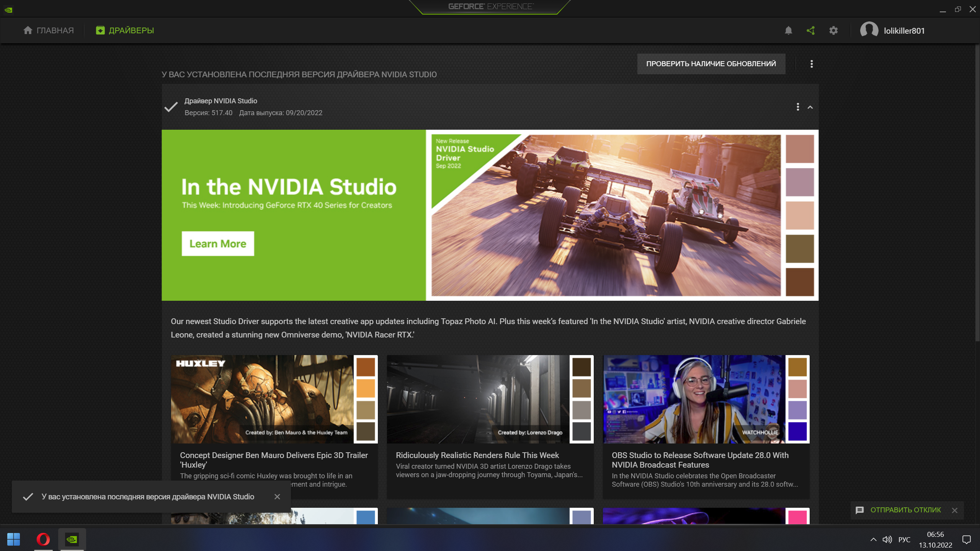Show hidden system tray icons

[873, 540]
